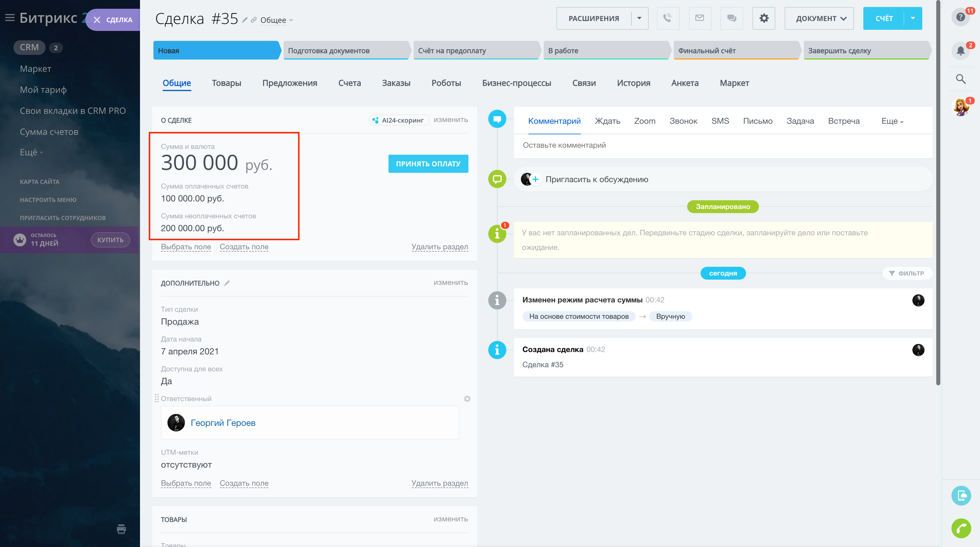The width and height of the screenshot is (980, 547).
Task: Open the Ответственный field gear settings
Action: [467, 398]
